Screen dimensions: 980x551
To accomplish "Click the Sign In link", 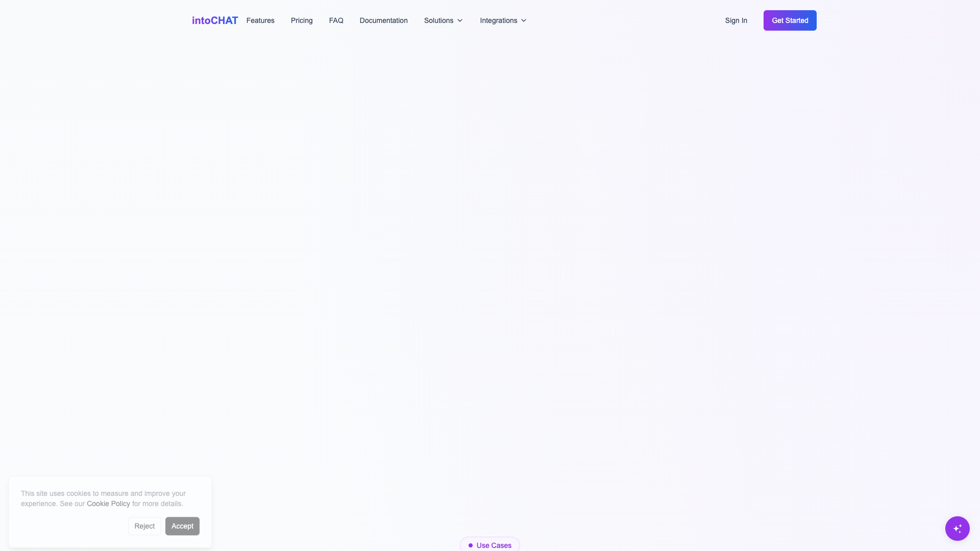I will tap(736, 20).
